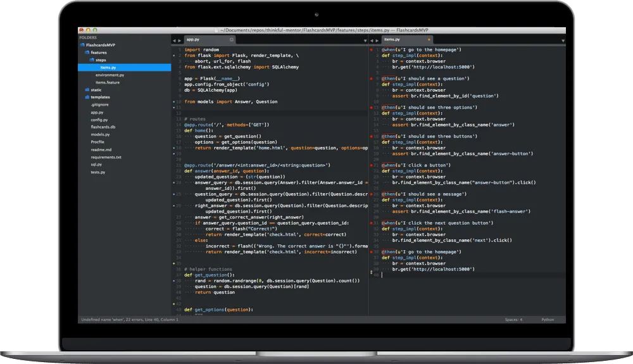Click the FlashcardsMVP root folder icon
This screenshot has width=633, height=364.
82,45
